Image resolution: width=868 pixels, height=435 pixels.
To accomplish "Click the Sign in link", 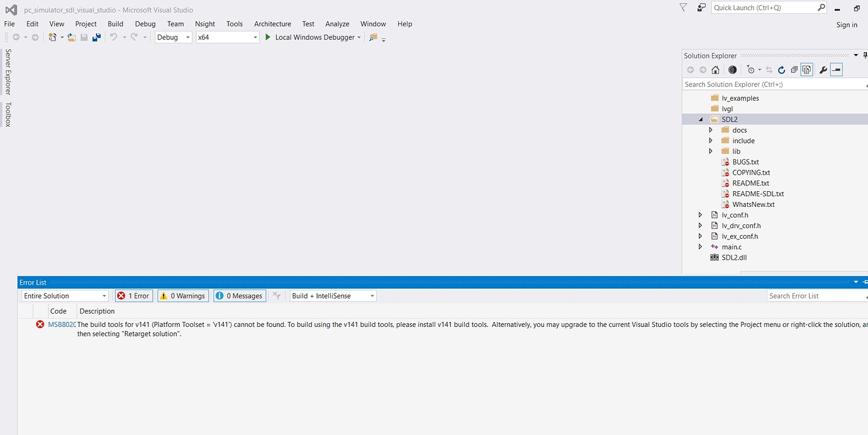I will click(x=847, y=25).
